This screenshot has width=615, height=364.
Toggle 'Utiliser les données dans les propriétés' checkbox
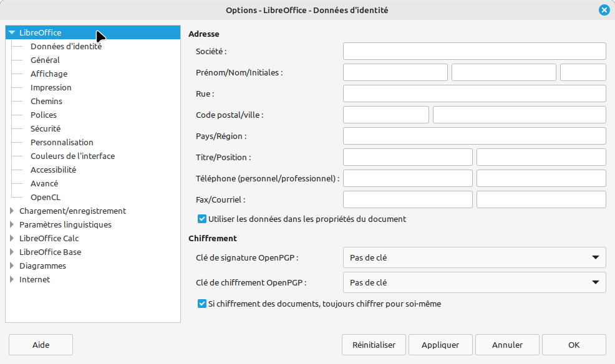click(202, 219)
